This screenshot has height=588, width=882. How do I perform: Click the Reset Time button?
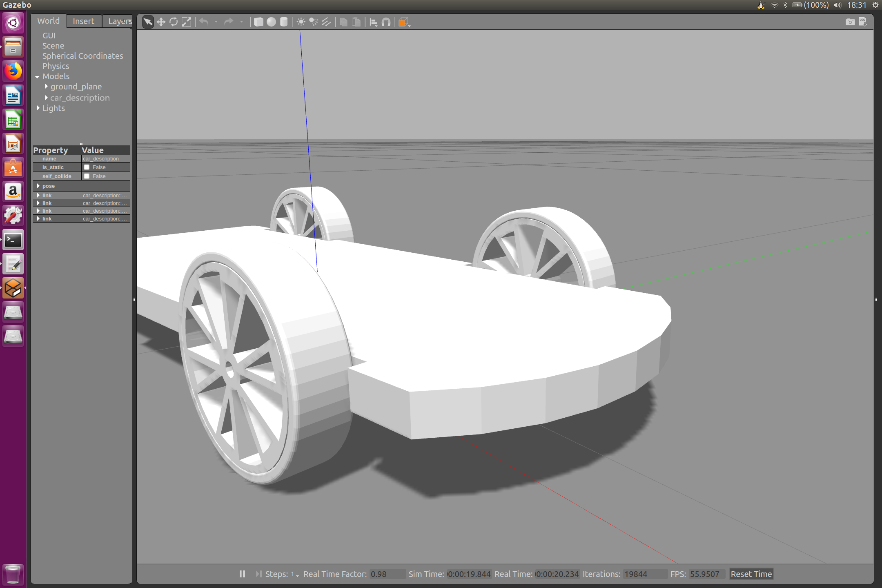(751, 574)
